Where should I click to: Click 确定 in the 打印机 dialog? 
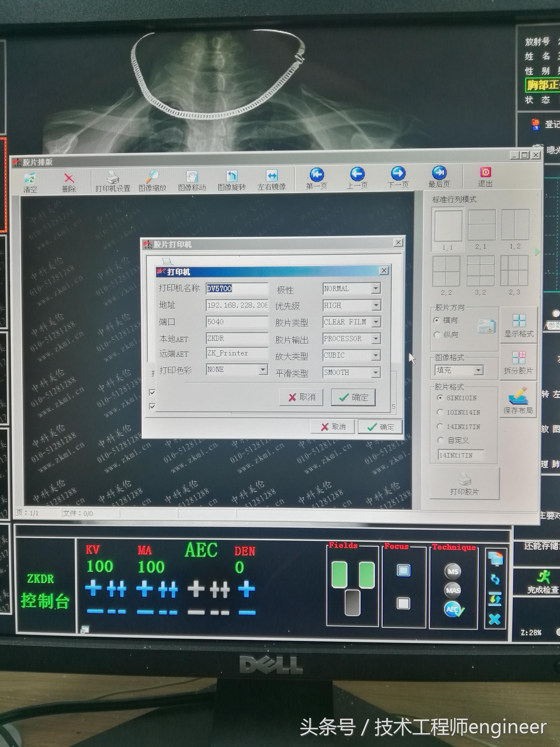[x=353, y=397]
